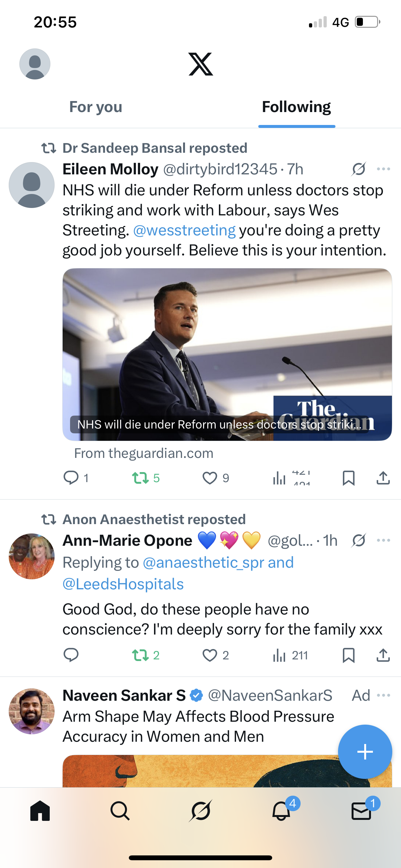Open the profile avatar menu
Image resolution: width=401 pixels, height=868 pixels.
(35, 64)
